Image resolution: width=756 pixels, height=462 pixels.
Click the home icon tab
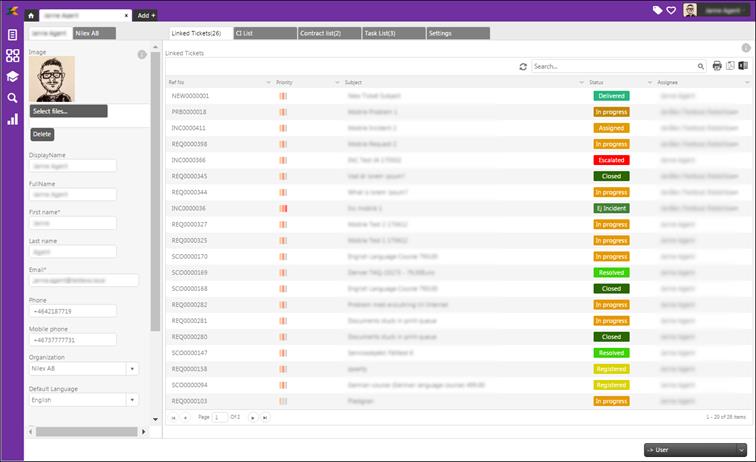click(x=31, y=16)
